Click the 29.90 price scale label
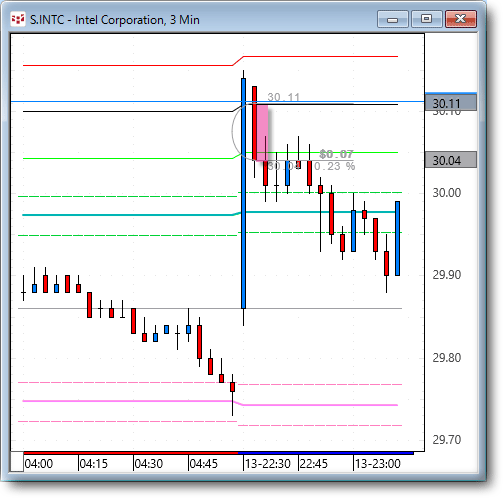Viewport: 504px width, 499px height. tap(447, 275)
